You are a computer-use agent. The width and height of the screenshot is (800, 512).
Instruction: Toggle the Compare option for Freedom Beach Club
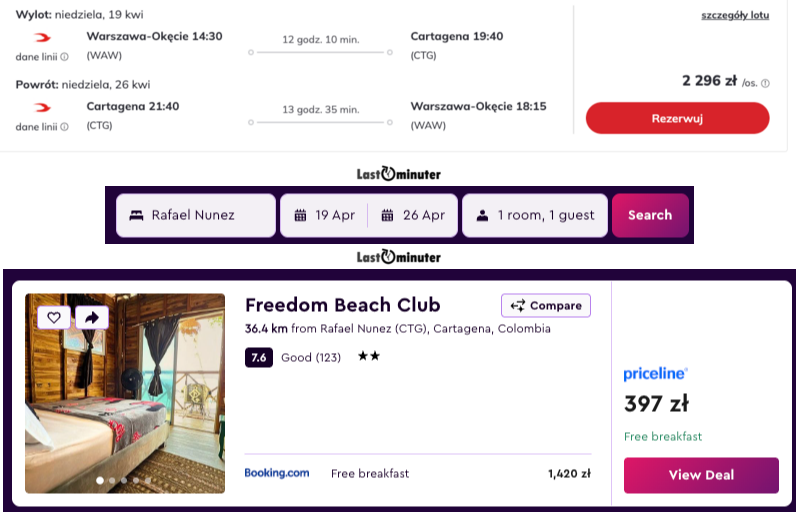click(x=546, y=306)
